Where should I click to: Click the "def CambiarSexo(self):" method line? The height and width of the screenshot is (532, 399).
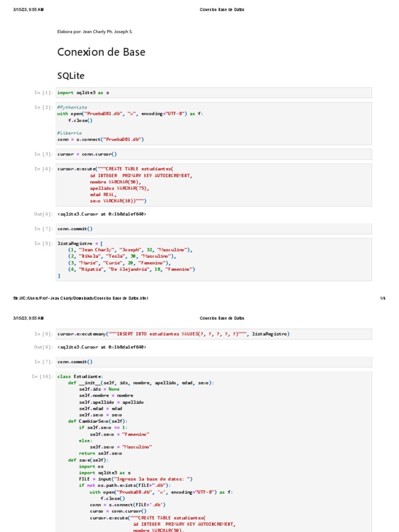(98, 421)
